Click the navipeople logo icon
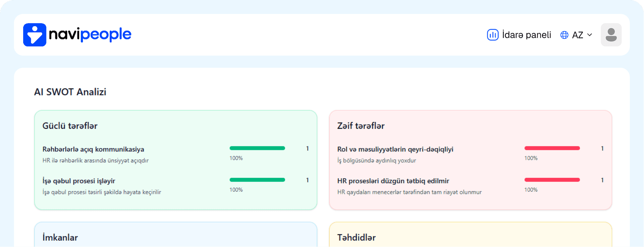 [x=35, y=35]
